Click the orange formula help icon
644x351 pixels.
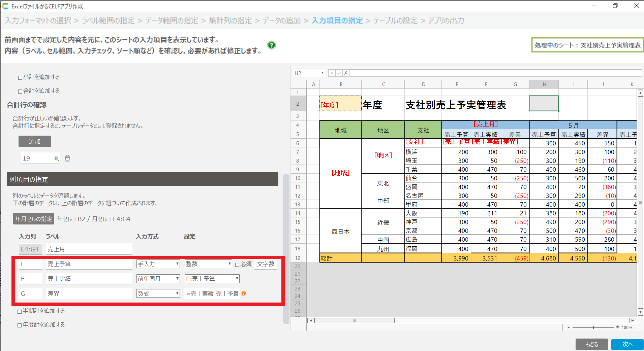coord(244,293)
